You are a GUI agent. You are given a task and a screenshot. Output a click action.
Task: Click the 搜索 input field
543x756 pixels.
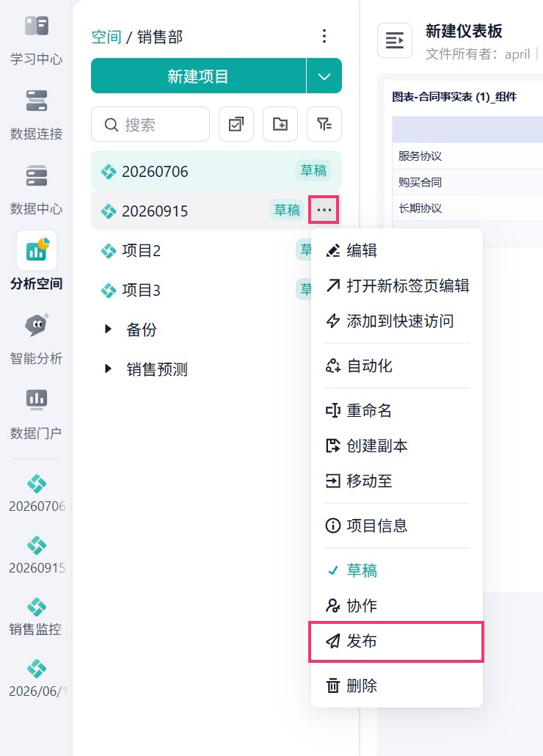click(150, 124)
